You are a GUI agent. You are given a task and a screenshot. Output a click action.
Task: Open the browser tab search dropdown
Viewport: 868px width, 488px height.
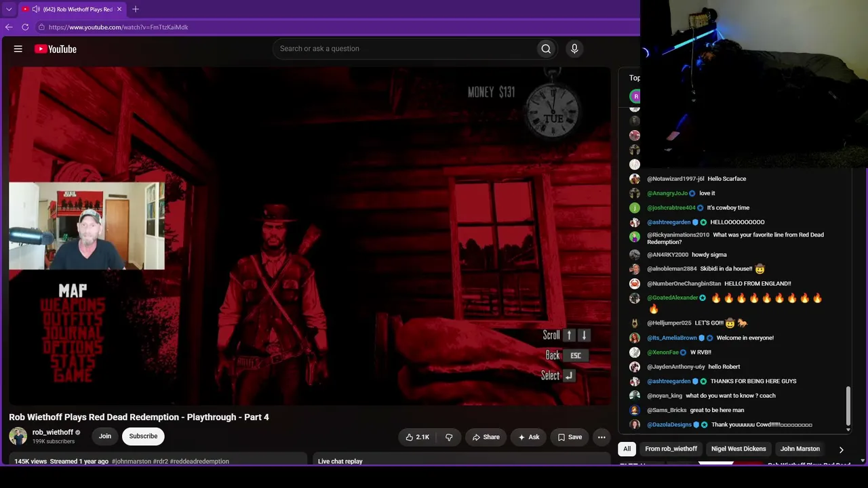[9, 9]
